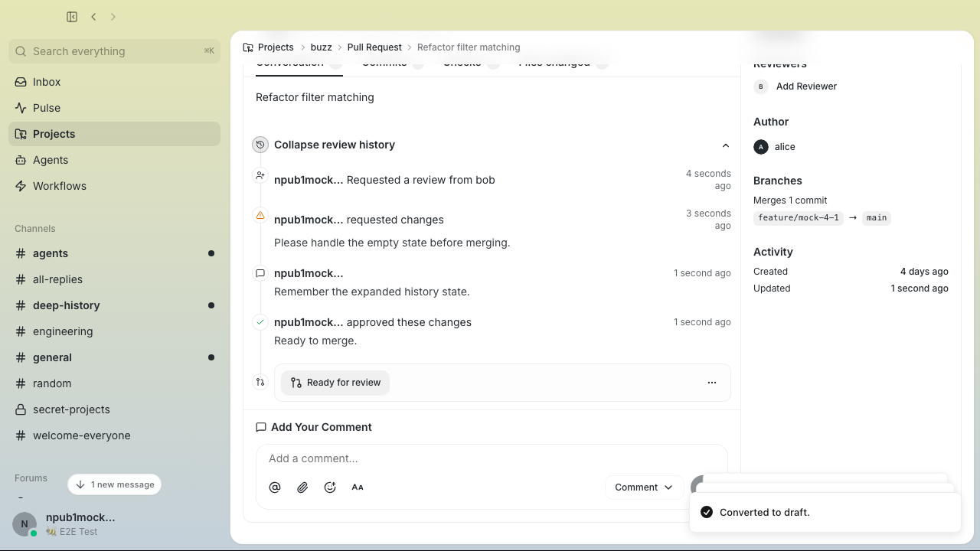Click the Add Your Comment heading icon
This screenshot has height=551, width=980.
click(x=261, y=427)
